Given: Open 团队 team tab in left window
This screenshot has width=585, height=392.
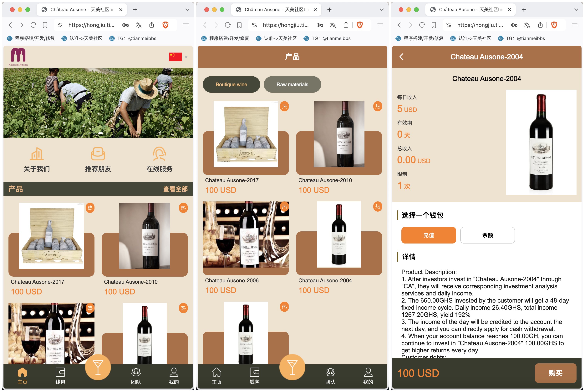Looking at the screenshot, I should 136,376.
